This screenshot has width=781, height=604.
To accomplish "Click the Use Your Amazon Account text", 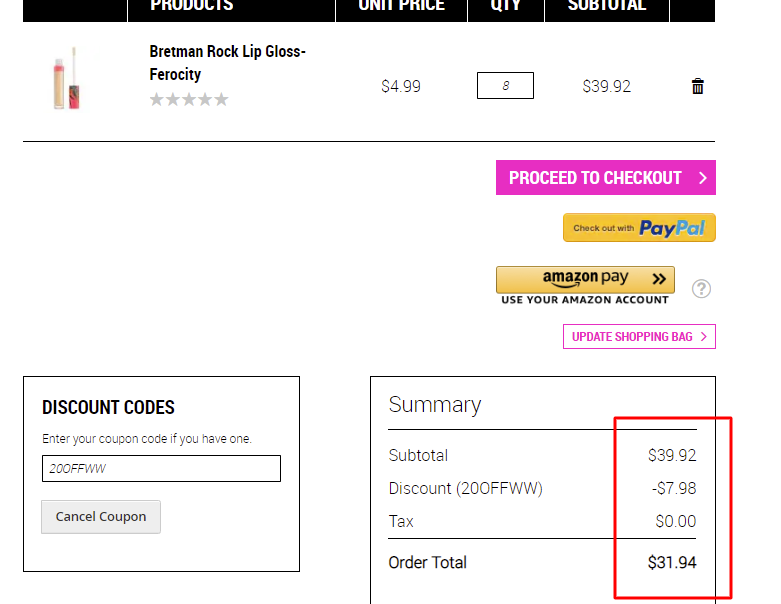I will click(x=585, y=300).
